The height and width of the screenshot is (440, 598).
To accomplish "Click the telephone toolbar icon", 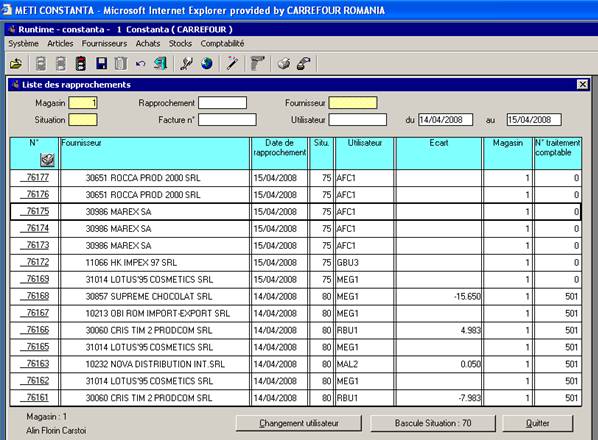I will [x=304, y=64].
